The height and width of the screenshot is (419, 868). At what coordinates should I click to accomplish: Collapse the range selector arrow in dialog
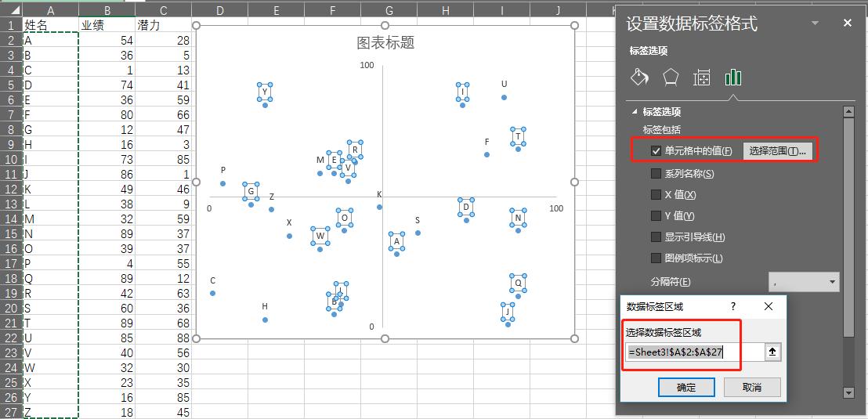pos(773,352)
